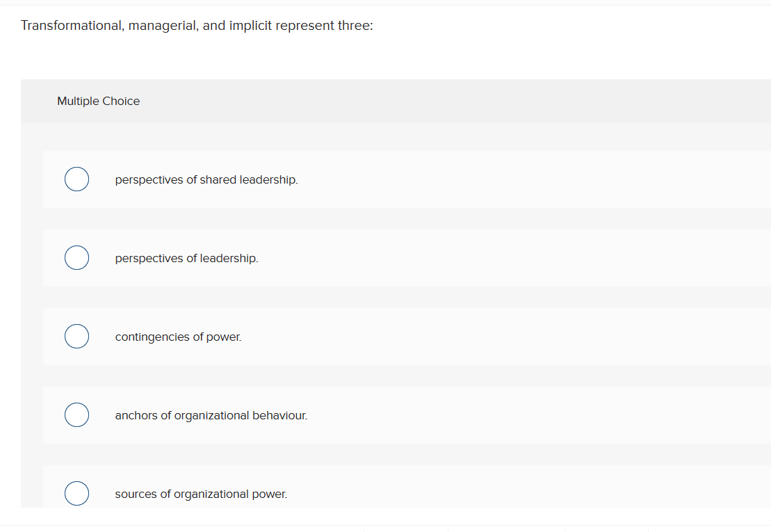Click the 'Multiple Choice' header label
Viewport: 771px width, 532px height.
[98, 101]
